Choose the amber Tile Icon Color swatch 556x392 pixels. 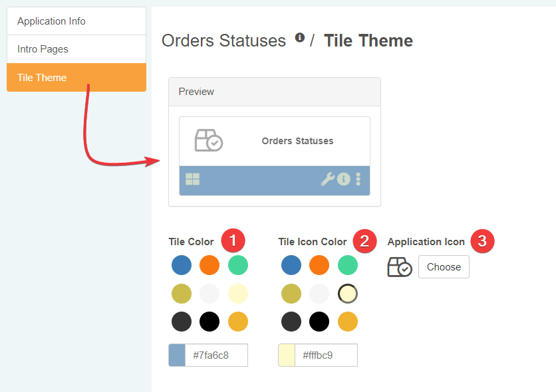[x=348, y=322]
